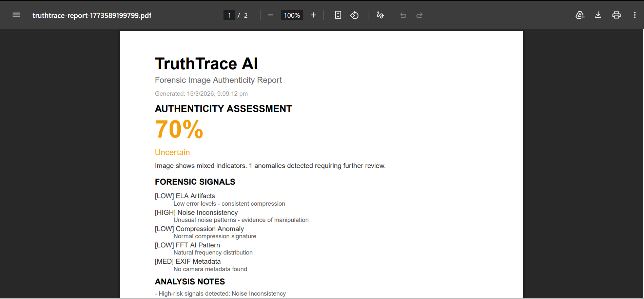Open the three-dot more actions menu
The width and height of the screenshot is (644, 299).
coord(635,15)
